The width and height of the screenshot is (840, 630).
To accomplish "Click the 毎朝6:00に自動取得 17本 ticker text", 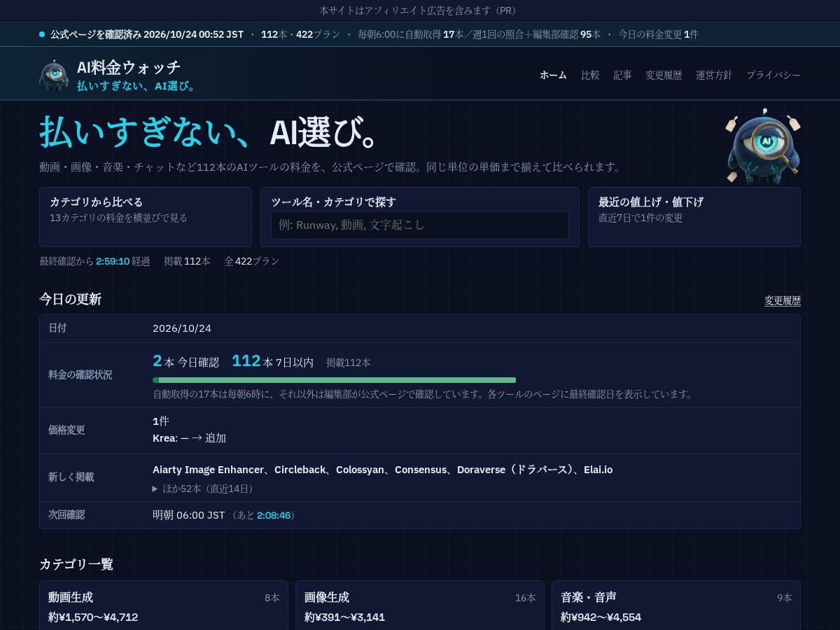I will (x=410, y=34).
